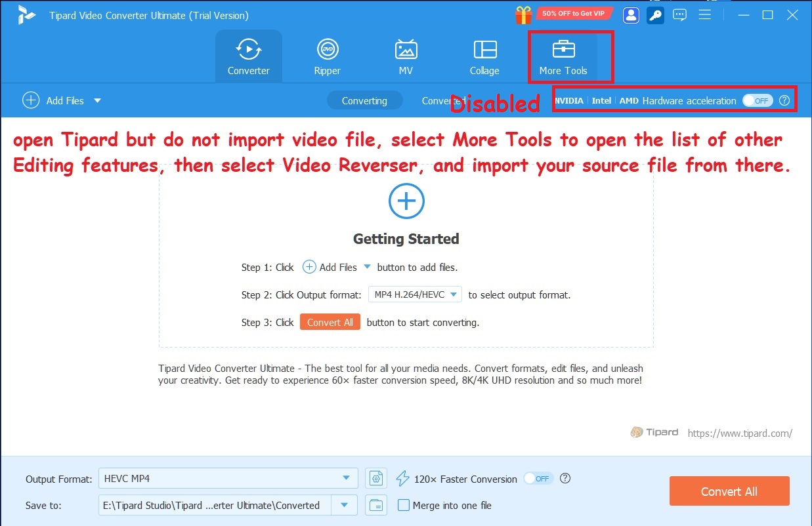
Task: Toggle the 120× Faster Conversion switch
Action: pos(538,479)
